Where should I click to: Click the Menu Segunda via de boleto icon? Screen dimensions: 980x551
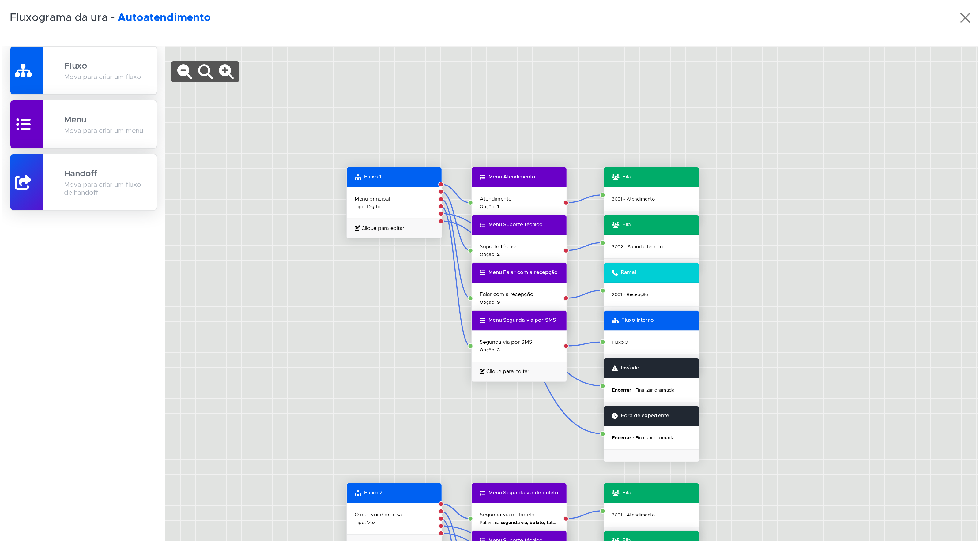click(482, 493)
